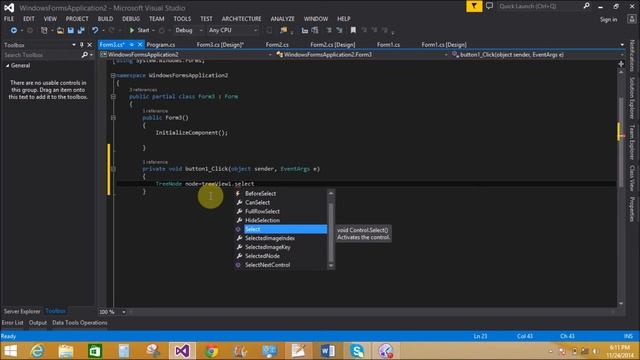Screen dimensions: 640x360
Task: Click the uncomment lines toolbar icon
Action: [x=339, y=30]
